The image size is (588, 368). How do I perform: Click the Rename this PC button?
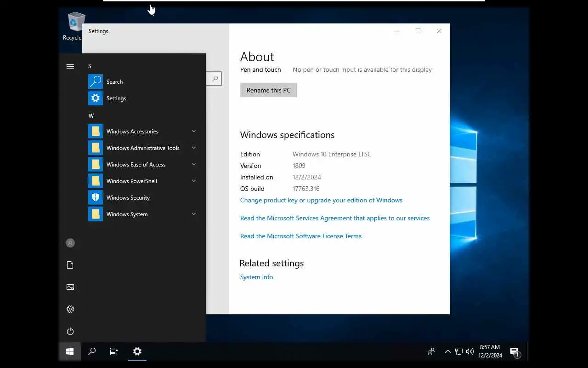269,90
